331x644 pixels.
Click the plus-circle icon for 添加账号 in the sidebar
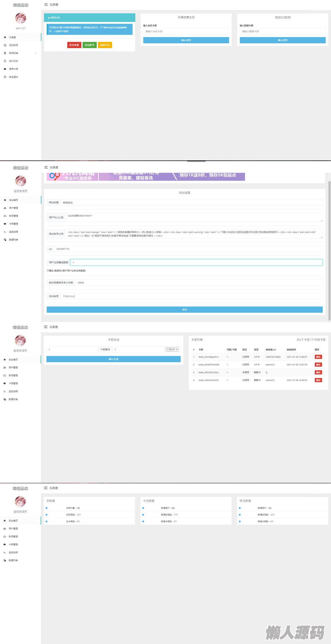pyautogui.click(x=5, y=45)
